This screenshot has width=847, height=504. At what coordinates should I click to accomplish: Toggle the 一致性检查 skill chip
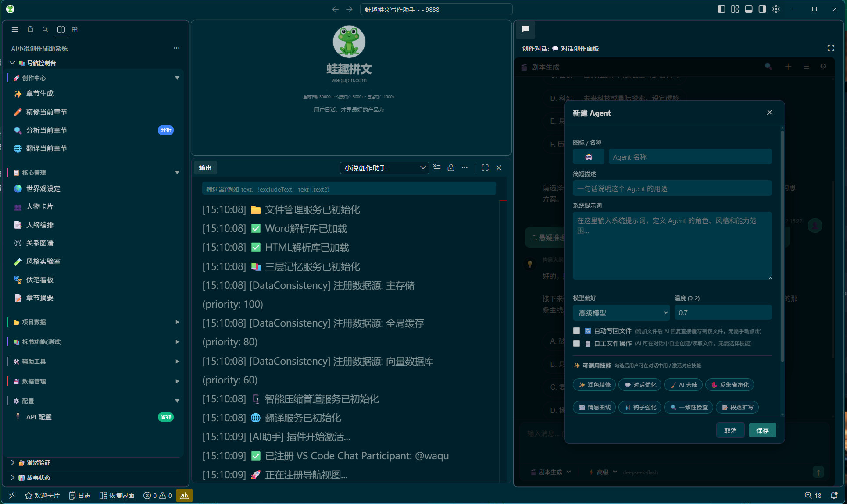689,407
